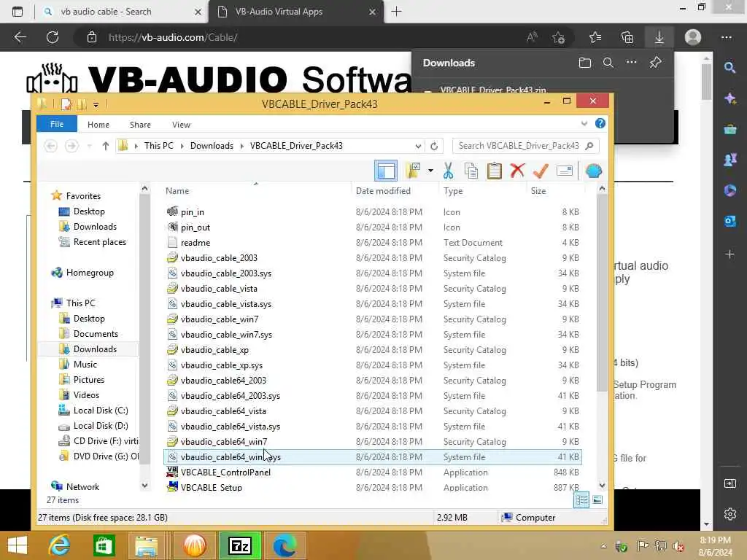Open Internet Explorer from the taskbar
Screen dimensions: 747x560
coord(59,545)
